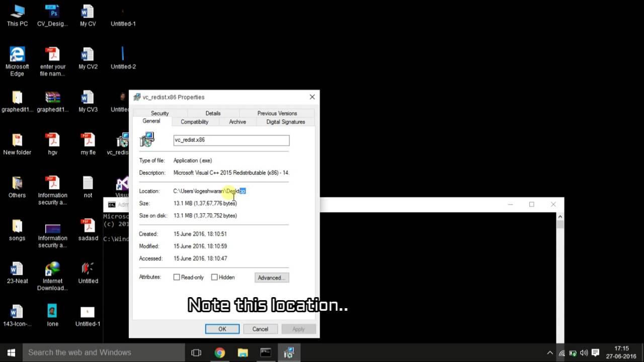The height and width of the screenshot is (362, 644).
Task: Select My CV Word document icon
Action: [88, 15]
